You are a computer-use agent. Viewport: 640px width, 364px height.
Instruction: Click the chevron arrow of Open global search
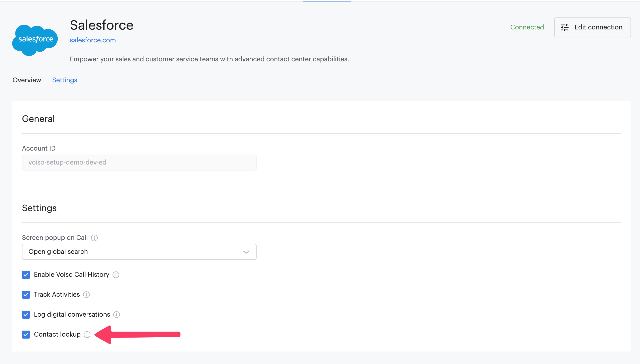tap(246, 252)
